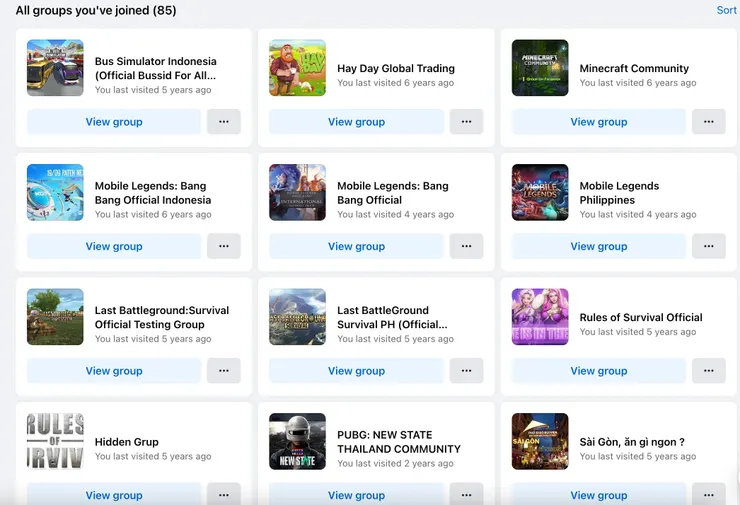View Mobile Legends Bang Bang Official Indonesia
The height and width of the screenshot is (505, 740).
coord(114,246)
